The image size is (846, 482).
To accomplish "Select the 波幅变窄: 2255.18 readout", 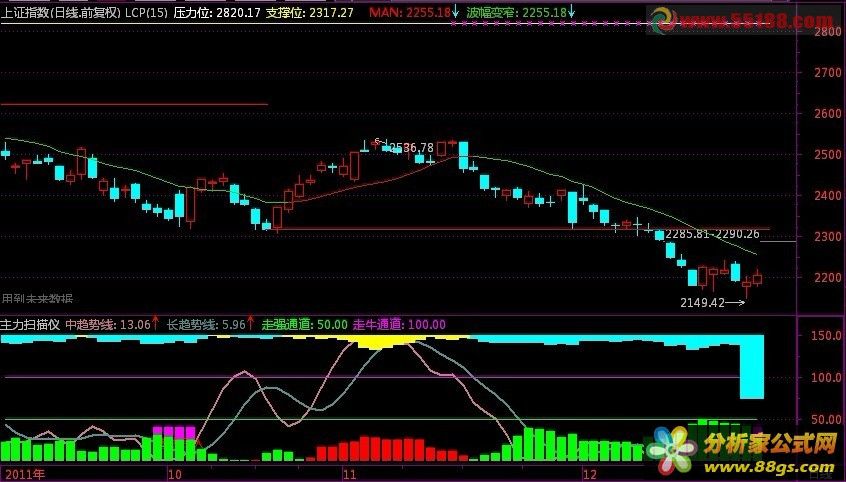I will (516, 12).
